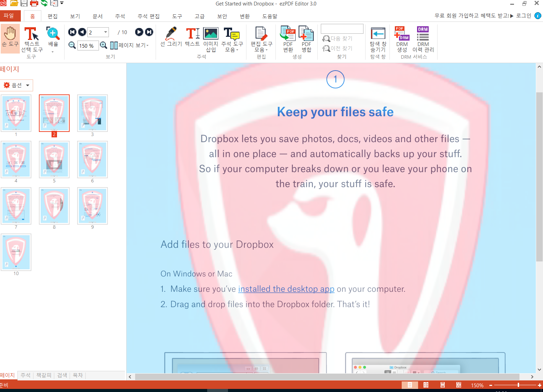The image size is (543, 392).
Task: Switch to the 편집 (Edit) tab
Action: tap(53, 16)
